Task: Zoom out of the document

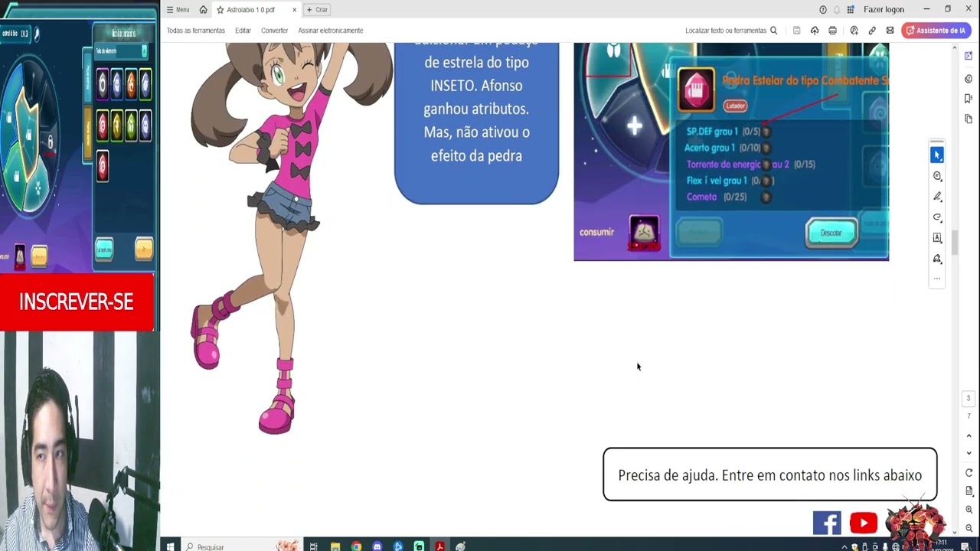Action: coord(969,528)
